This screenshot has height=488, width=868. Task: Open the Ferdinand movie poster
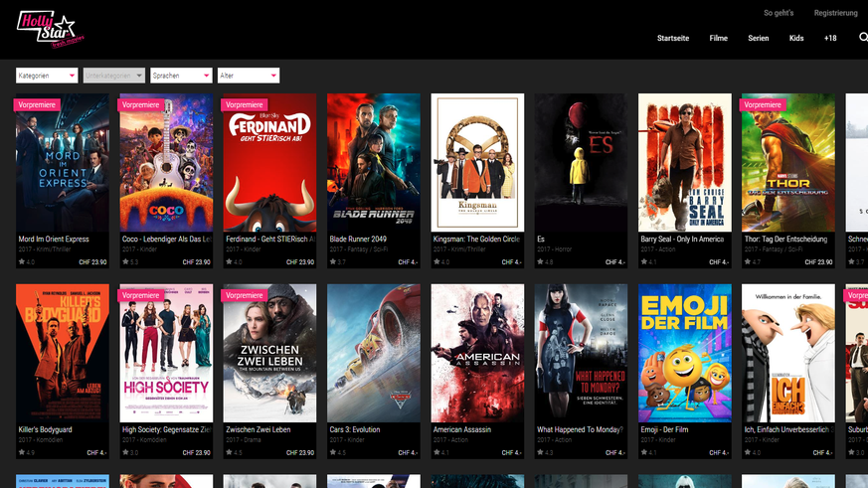coord(269,162)
